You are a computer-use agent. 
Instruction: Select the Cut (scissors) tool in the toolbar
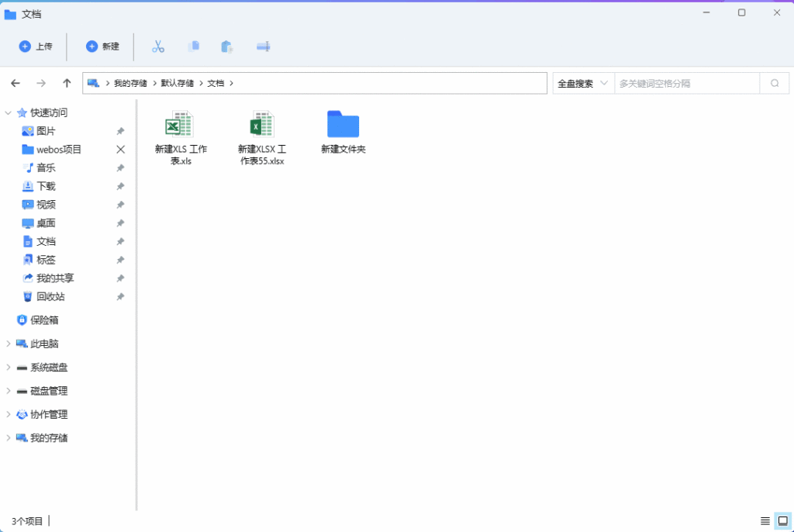[158, 47]
